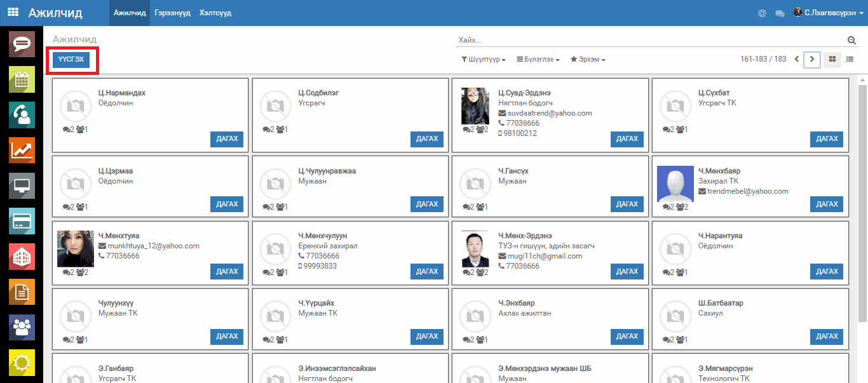Switch to kanban grid view
Viewport: 868px width, 383px height.
pos(831,59)
